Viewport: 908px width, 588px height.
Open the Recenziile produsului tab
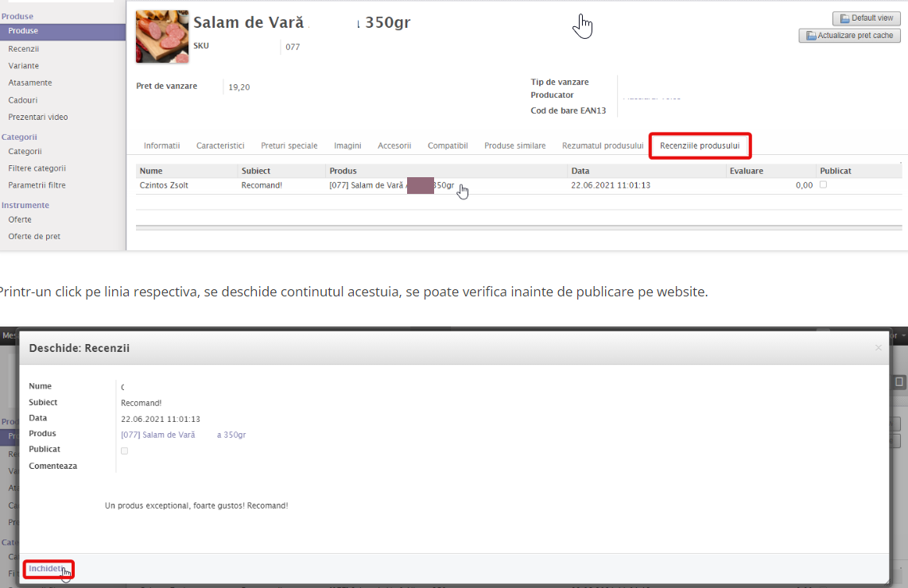[699, 146]
